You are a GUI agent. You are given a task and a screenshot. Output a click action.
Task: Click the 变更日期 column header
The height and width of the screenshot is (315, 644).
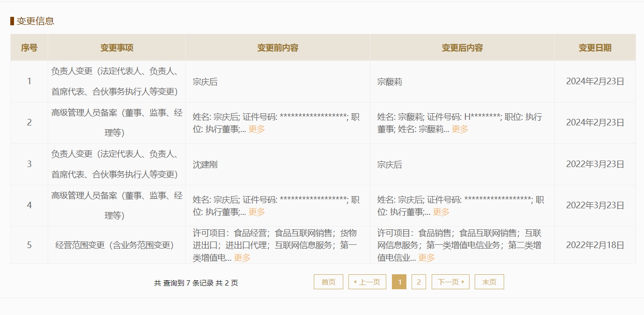coord(595,48)
